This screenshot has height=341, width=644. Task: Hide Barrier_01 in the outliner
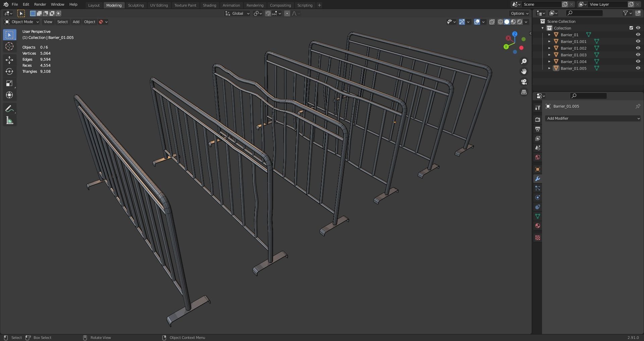click(638, 35)
